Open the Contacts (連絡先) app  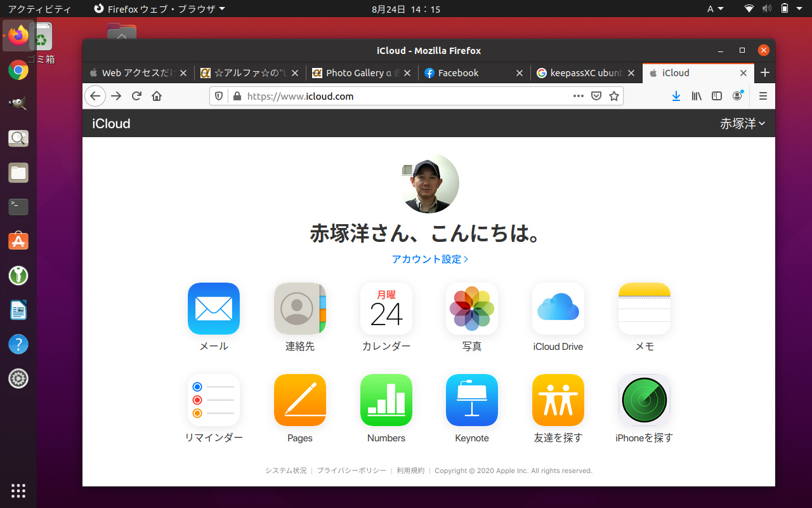click(300, 309)
